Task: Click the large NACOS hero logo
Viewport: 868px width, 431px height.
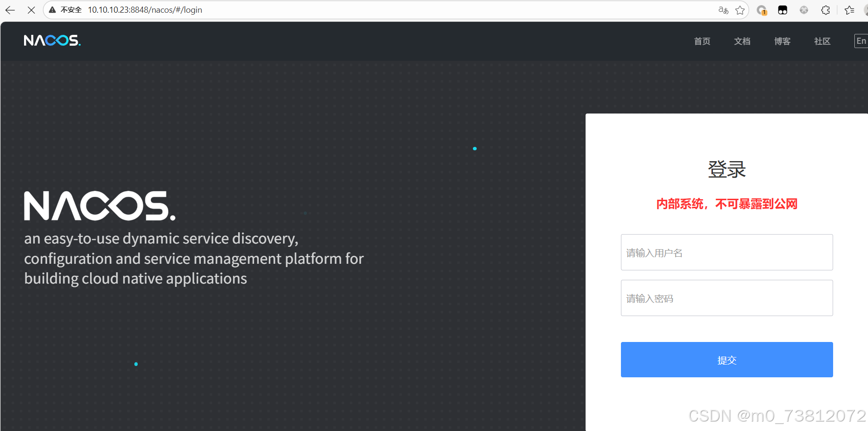Action: [x=100, y=206]
